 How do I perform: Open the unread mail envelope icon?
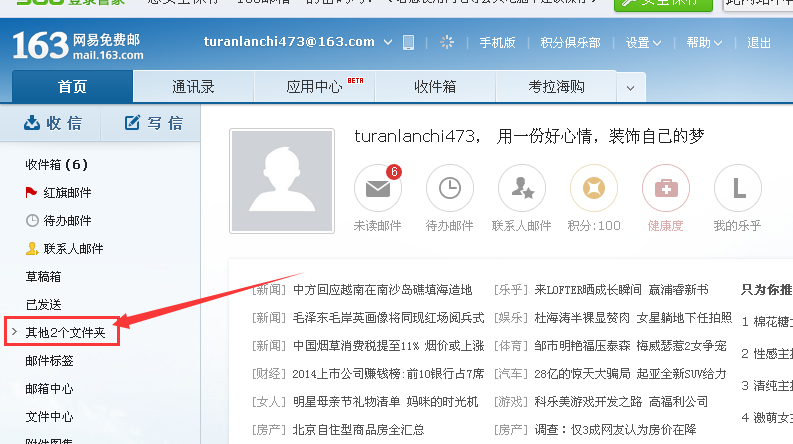(378, 188)
